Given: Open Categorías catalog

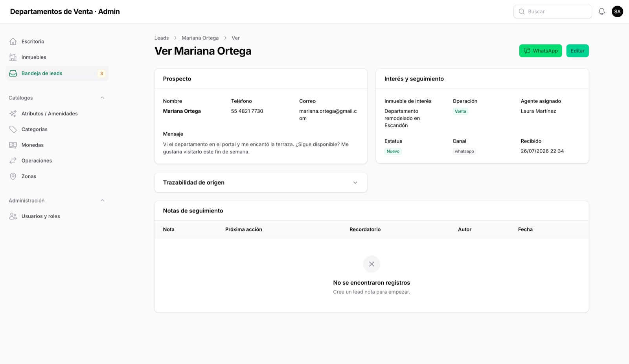Looking at the screenshot, I should point(57,129).
